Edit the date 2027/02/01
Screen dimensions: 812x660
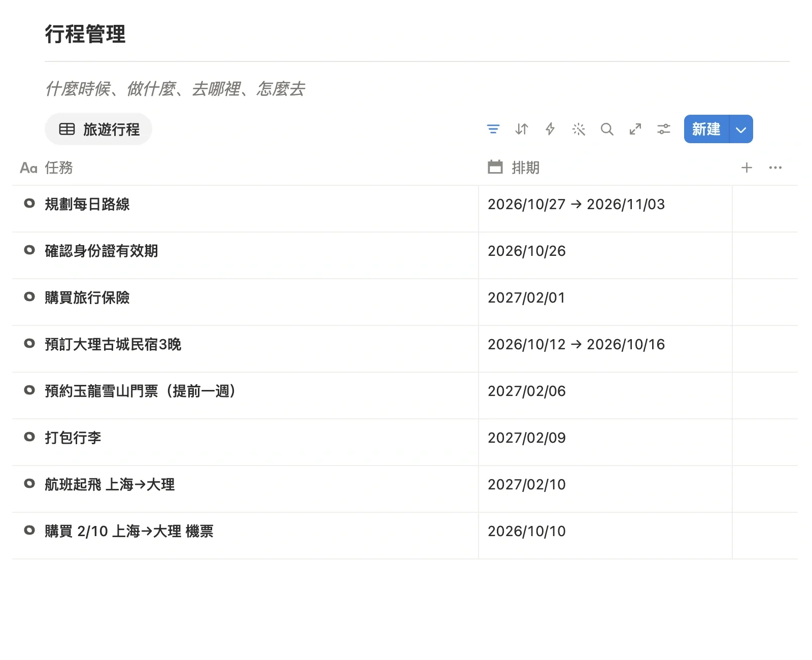[527, 298]
